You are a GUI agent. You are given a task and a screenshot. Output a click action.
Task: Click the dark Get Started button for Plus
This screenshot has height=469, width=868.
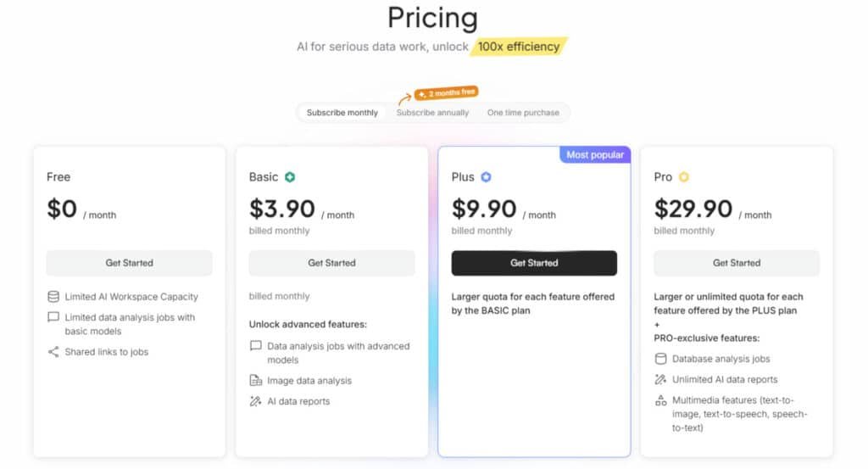click(534, 263)
